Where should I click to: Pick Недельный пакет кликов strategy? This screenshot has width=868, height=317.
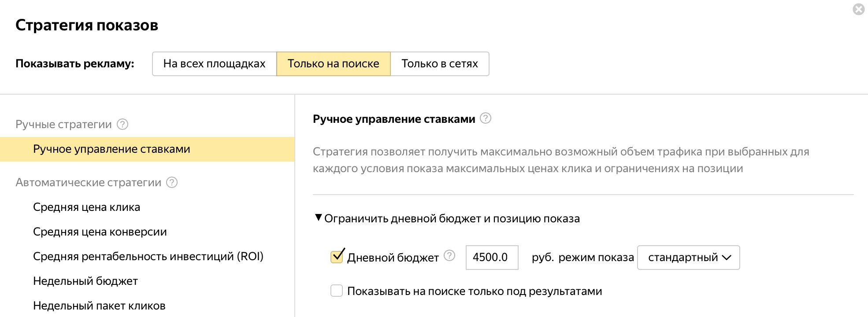[x=99, y=306]
